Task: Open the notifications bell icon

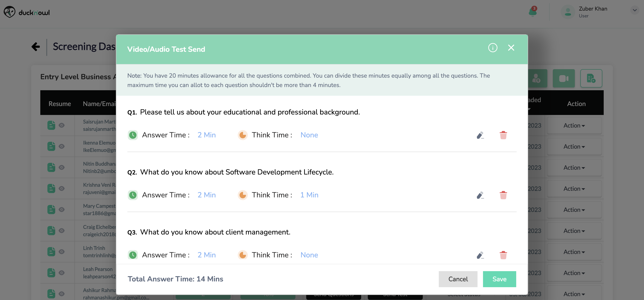Action: 532,12
